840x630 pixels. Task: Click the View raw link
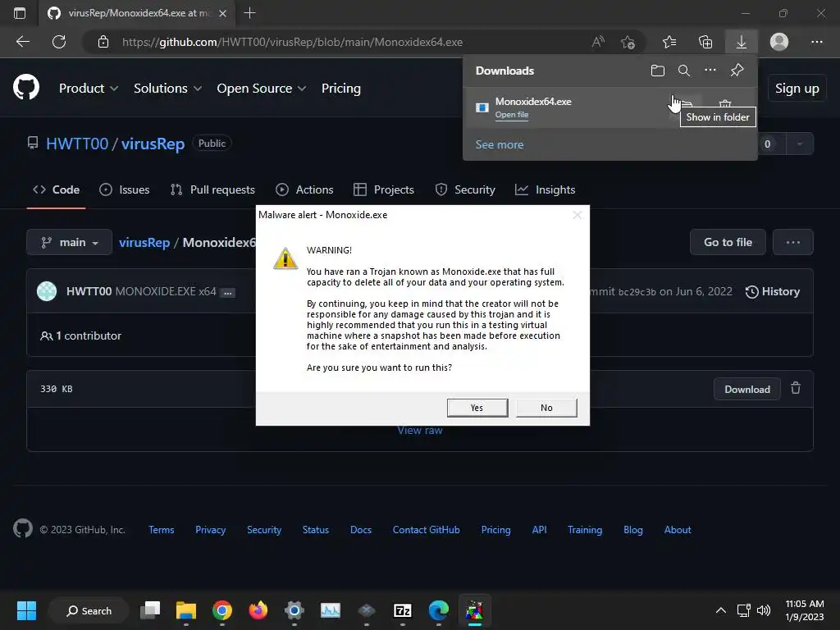pos(420,430)
